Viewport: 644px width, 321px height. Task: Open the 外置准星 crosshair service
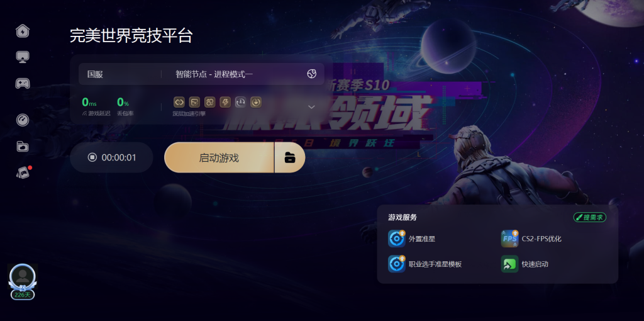coord(411,239)
